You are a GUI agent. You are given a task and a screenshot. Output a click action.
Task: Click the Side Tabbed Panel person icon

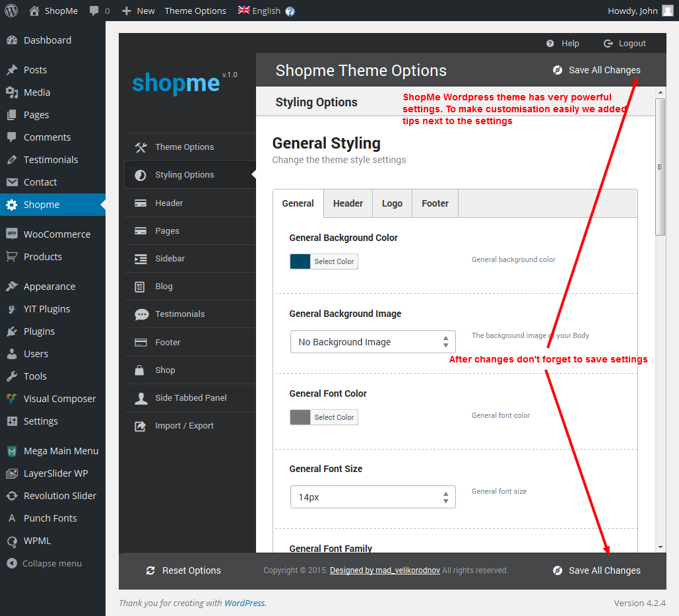coord(141,398)
